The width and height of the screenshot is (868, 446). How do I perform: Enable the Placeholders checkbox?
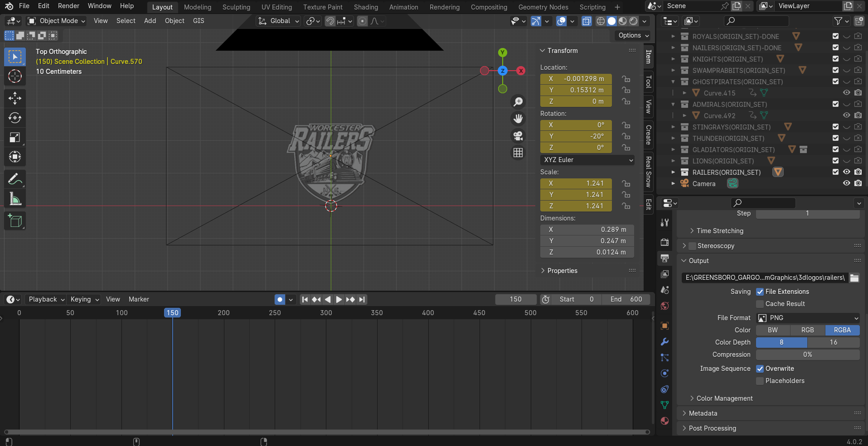760,381
